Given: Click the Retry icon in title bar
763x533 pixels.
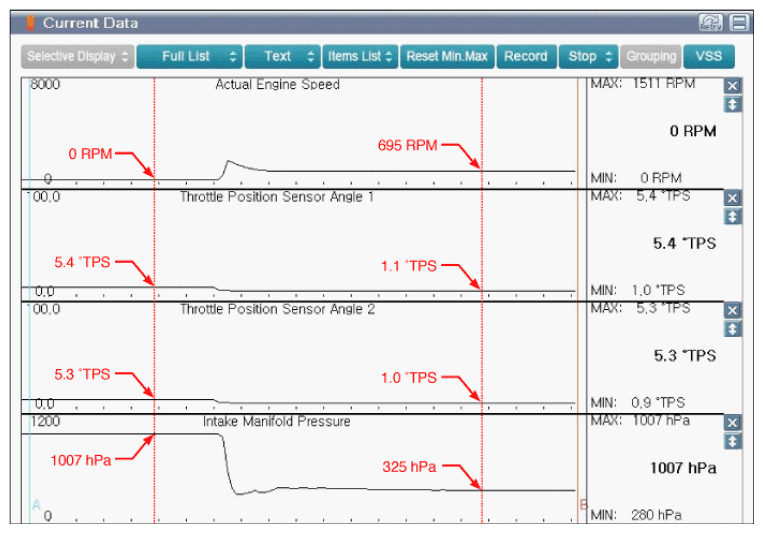Looking at the screenshot, I should pos(710,22).
